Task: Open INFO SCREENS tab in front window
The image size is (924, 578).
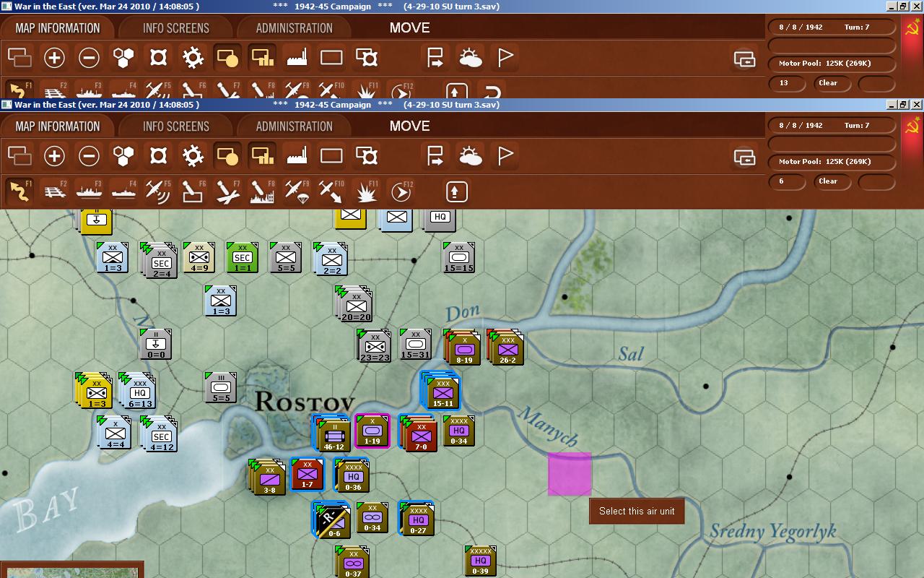Action: click(x=176, y=126)
